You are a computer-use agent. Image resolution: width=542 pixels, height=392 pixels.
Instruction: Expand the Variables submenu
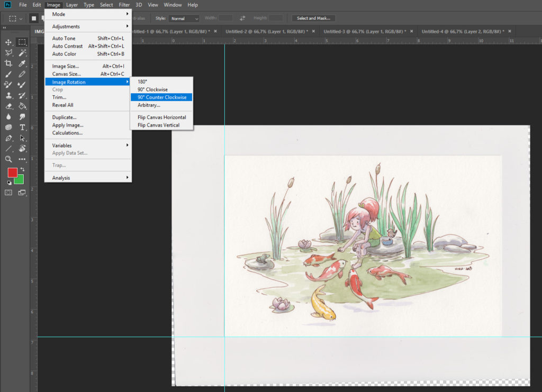pyautogui.click(x=88, y=145)
